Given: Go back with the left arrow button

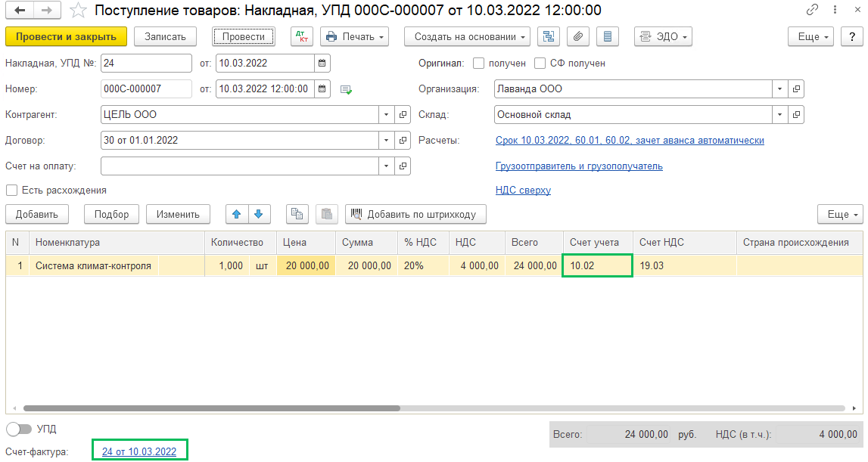Looking at the screenshot, I should [20, 10].
